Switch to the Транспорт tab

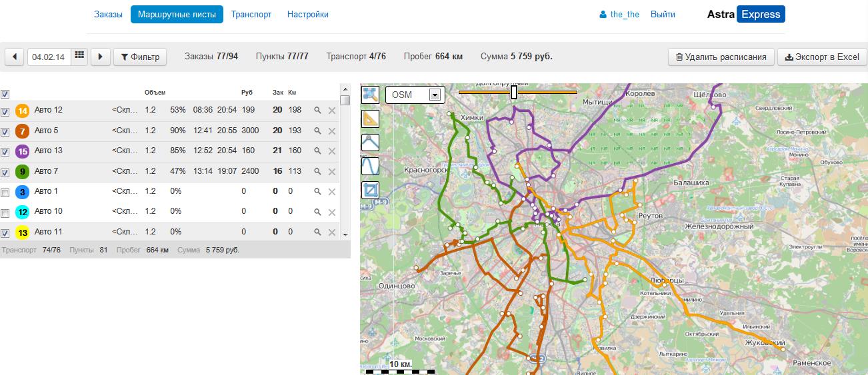pos(251,14)
